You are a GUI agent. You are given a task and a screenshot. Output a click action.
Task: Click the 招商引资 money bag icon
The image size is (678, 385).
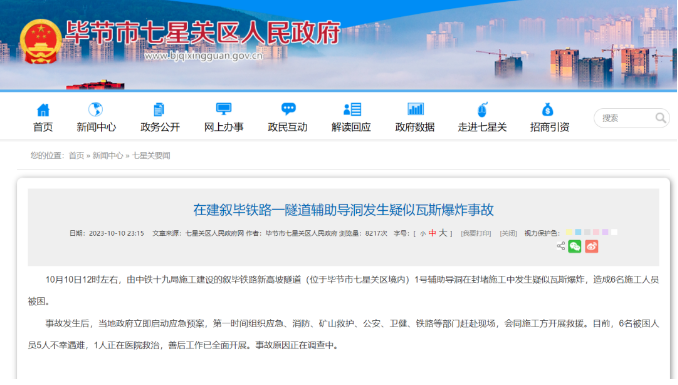(x=548, y=109)
